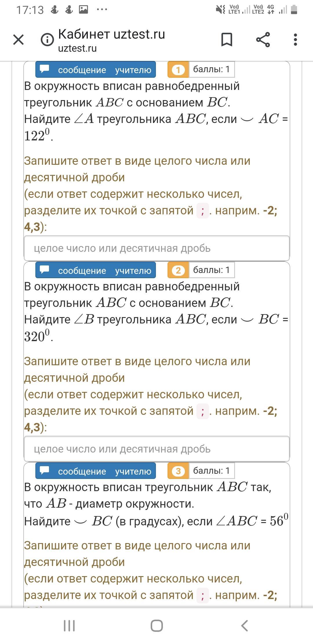The height and width of the screenshot is (644, 313).
Task: Tap the Android home button
Action: click(157, 626)
